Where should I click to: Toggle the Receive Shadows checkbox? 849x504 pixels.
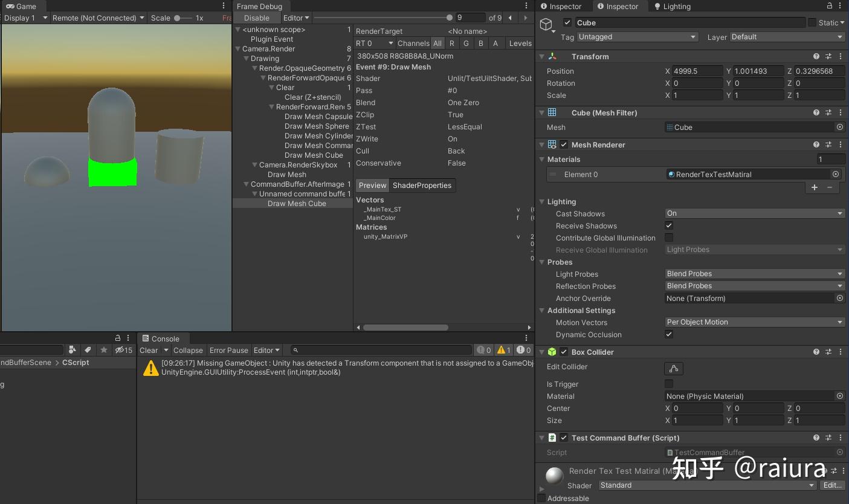(669, 225)
